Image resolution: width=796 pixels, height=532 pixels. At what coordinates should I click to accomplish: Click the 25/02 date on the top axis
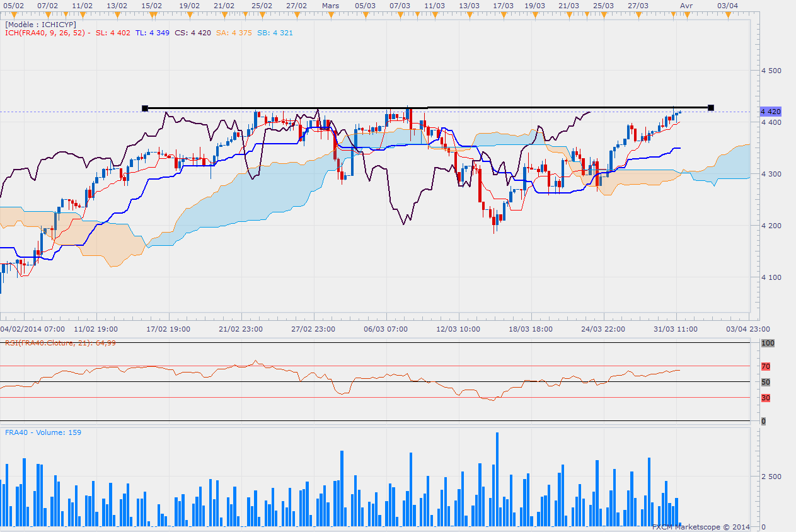[262, 5]
